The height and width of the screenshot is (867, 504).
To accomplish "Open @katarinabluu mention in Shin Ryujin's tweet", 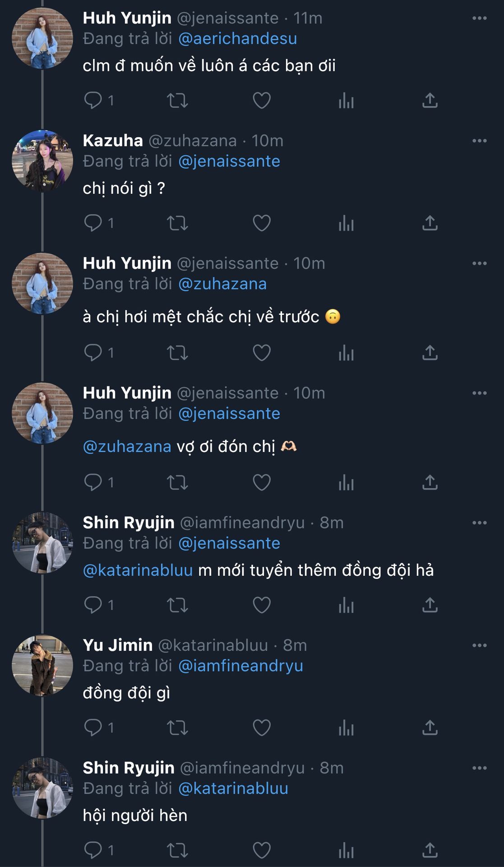I will click(138, 570).
